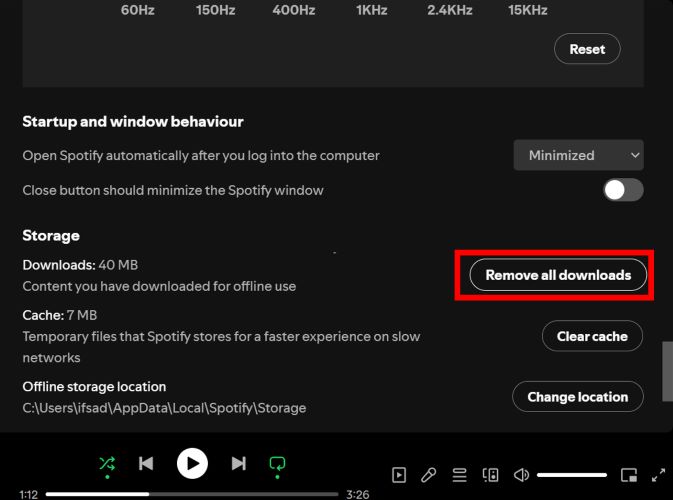This screenshot has width=673, height=500.
Task: Click the 1KHz equalizer band label
Action: point(372,10)
